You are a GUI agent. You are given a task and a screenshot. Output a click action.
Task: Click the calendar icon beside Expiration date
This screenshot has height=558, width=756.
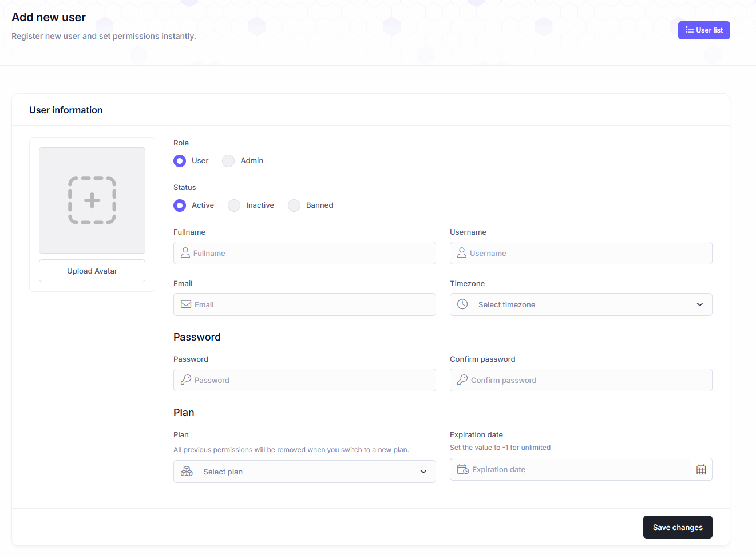700,470
